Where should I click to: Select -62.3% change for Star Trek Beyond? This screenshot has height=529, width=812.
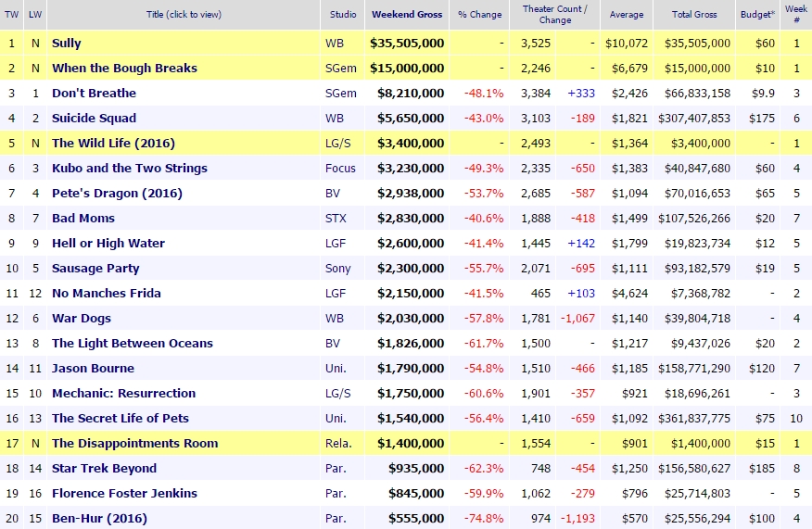(484, 469)
